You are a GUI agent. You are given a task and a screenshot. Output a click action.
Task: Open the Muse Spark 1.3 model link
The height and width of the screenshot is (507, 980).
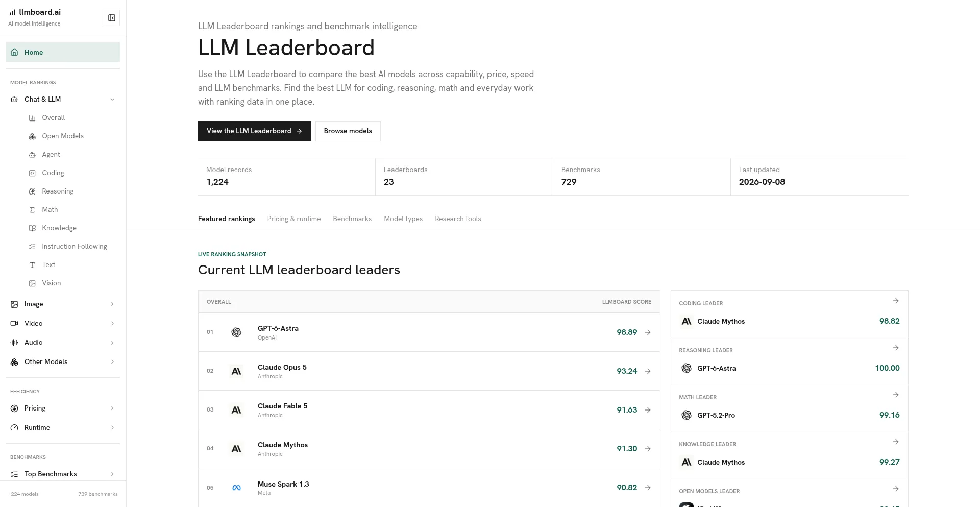point(283,484)
